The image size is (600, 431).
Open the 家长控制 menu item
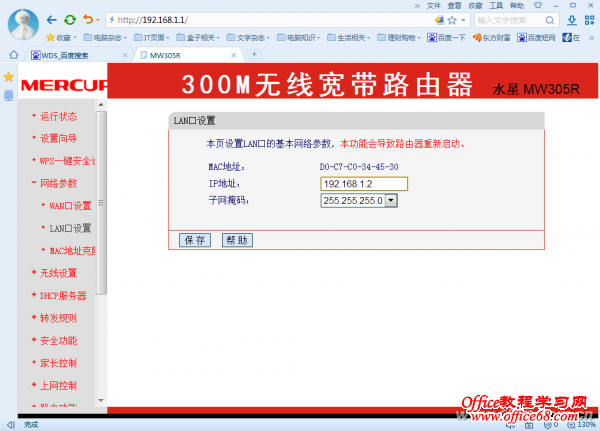coord(59,363)
